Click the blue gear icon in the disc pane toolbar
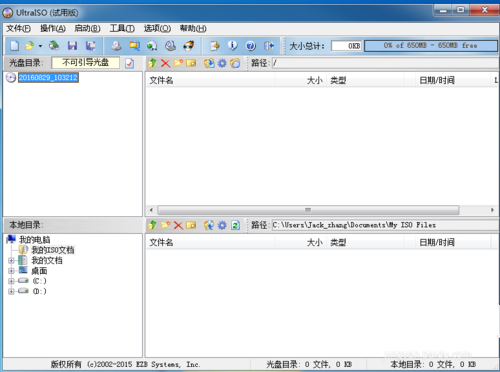Viewport: 500px width, 372px height. point(222,63)
